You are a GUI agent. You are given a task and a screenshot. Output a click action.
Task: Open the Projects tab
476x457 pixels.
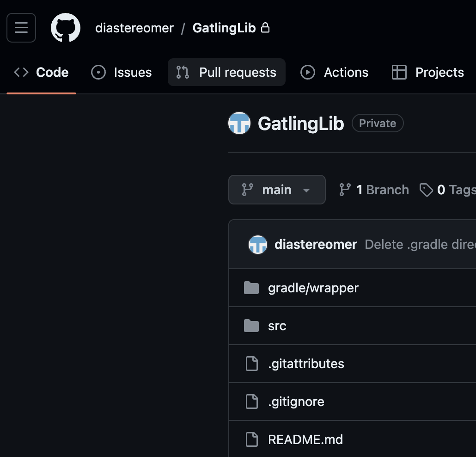coord(428,72)
